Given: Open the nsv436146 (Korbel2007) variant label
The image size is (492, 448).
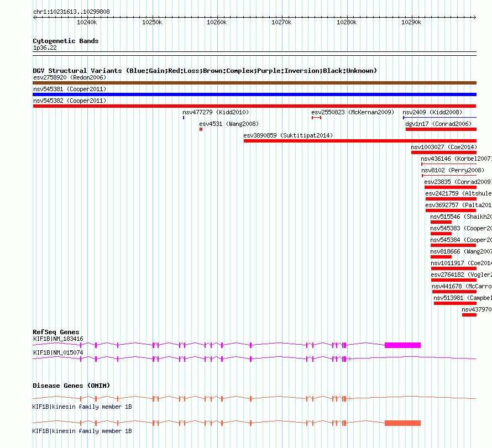Looking at the screenshot, I should point(456,159).
